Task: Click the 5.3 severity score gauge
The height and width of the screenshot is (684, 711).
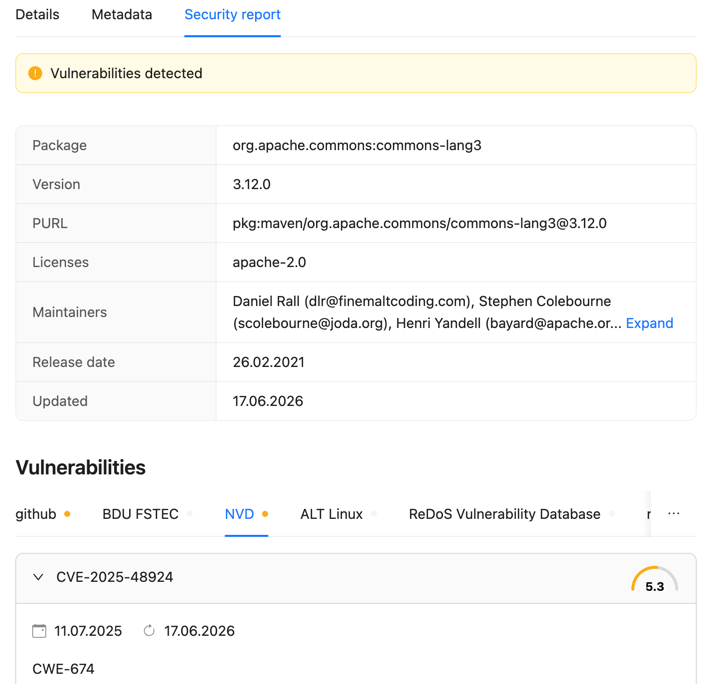Action: (654, 580)
